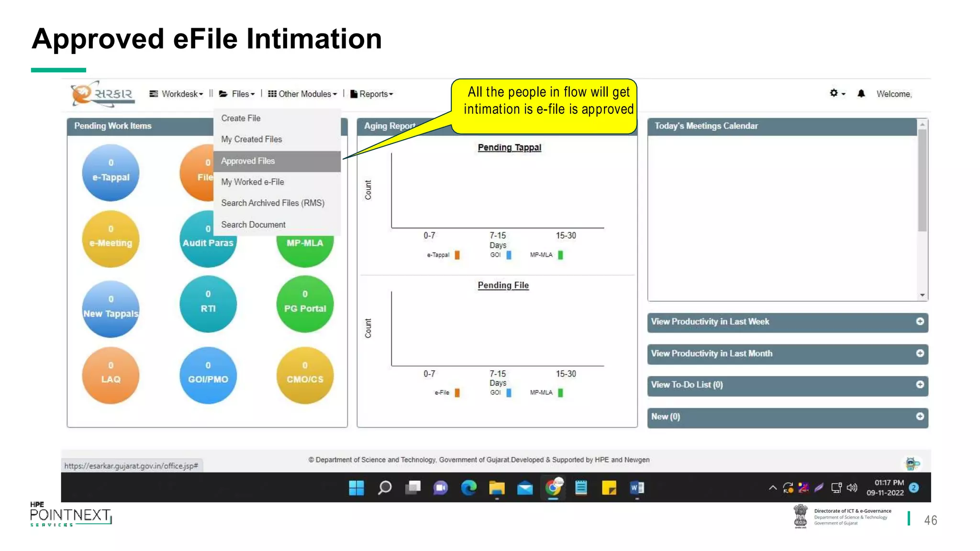Click the e-Tappal pending items circle
Screen dimensions: 980x551
tap(111, 172)
